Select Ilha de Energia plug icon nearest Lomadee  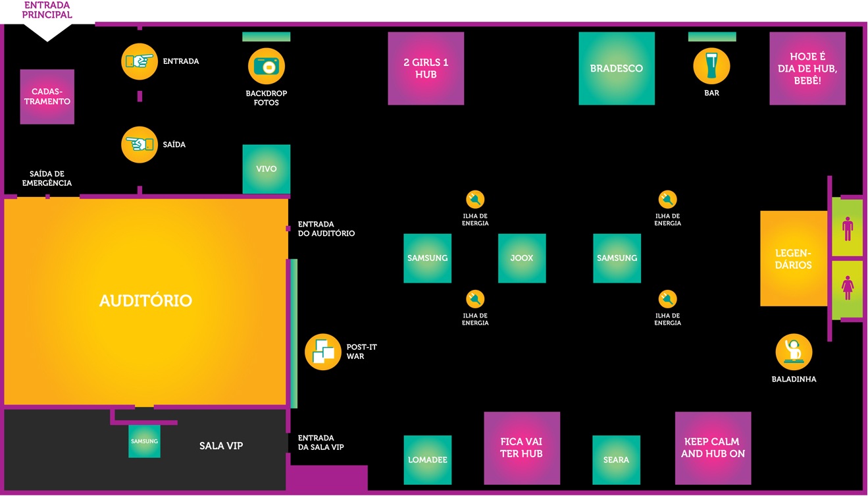tap(475, 299)
